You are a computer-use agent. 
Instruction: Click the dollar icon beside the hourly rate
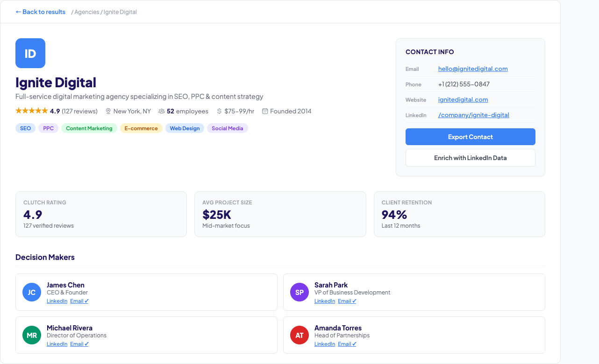click(x=218, y=111)
